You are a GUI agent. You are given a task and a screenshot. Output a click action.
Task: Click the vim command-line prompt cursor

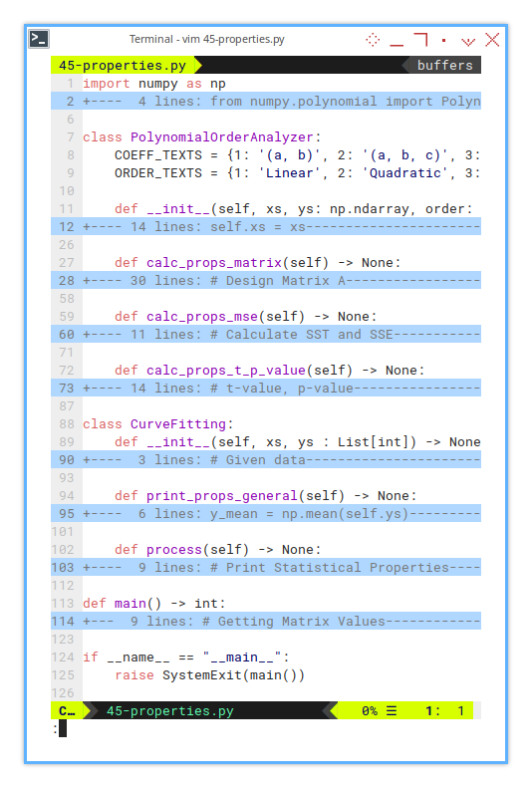click(63, 728)
